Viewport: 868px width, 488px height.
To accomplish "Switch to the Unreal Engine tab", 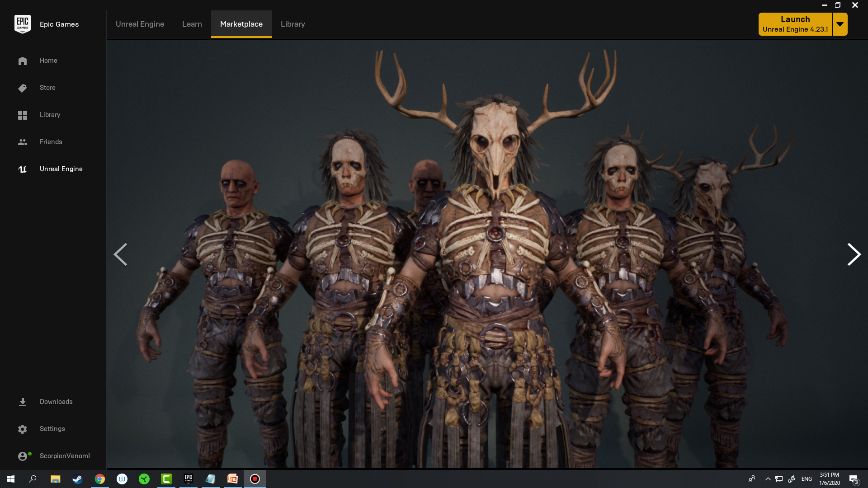I will tap(139, 24).
